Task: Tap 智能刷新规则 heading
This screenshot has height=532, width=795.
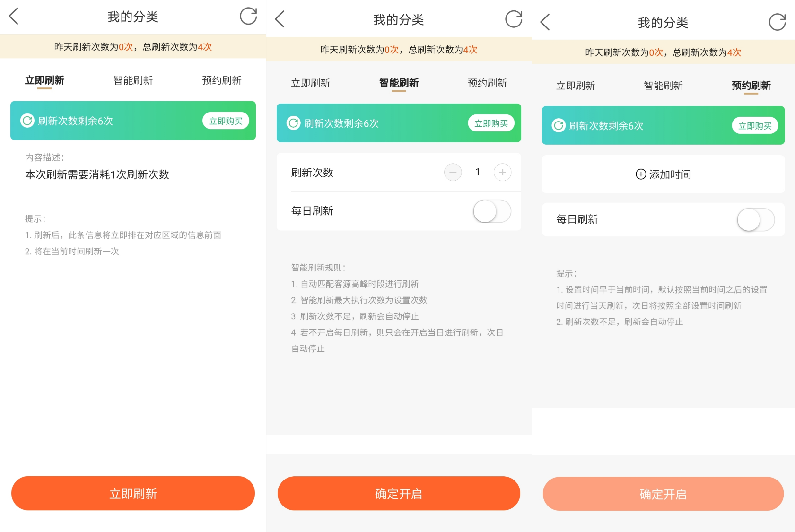Action: (x=318, y=268)
